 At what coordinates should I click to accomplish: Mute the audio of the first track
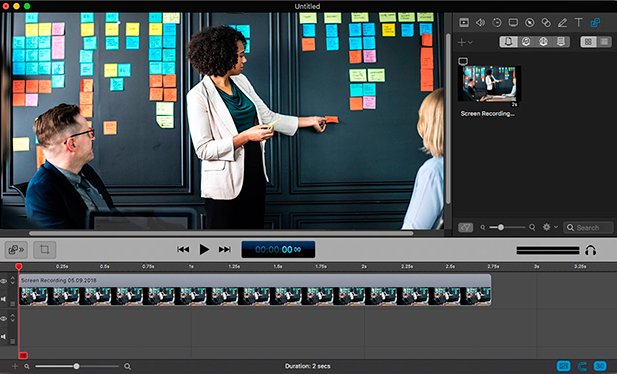(4, 299)
